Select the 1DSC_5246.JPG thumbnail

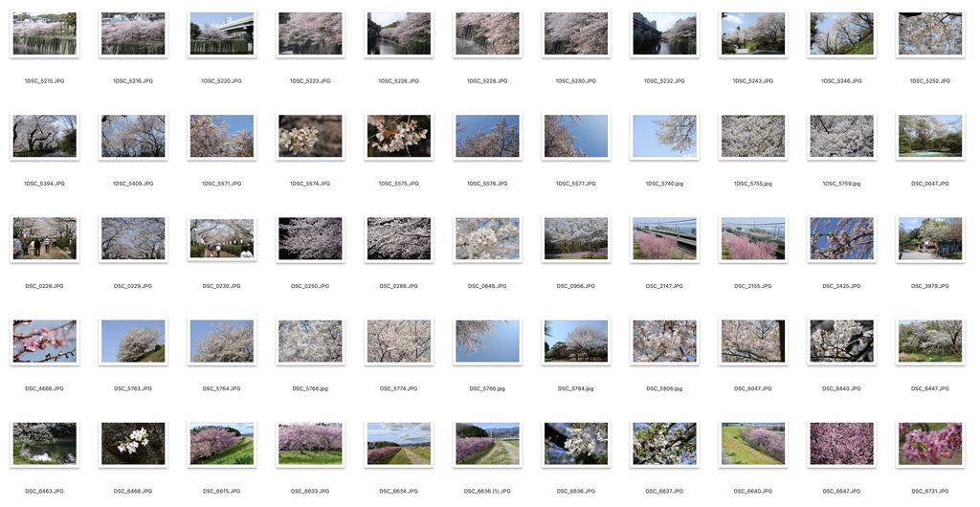pos(842,33)
